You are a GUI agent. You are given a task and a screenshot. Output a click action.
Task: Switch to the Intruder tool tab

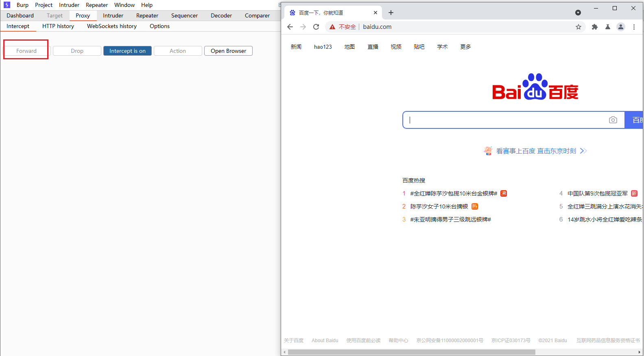click(113, 15)
